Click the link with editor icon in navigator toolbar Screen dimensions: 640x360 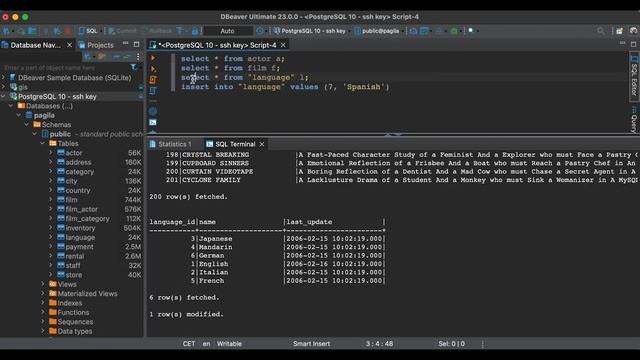pos(127,57)
